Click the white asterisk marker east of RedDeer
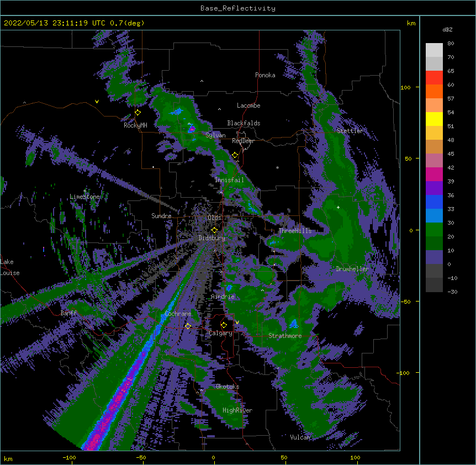Image resolution: width=476 pixels, height=465 pixels. click(277, 167)
